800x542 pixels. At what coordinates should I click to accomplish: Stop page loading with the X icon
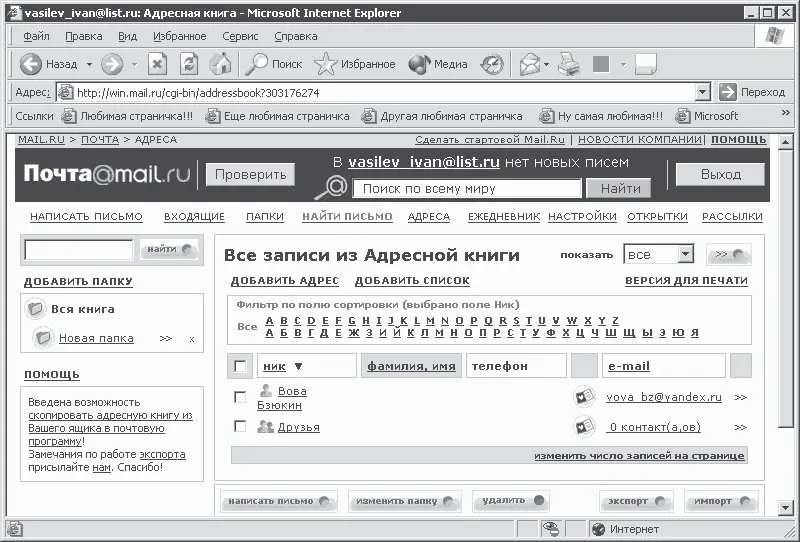[x=158, y=64]
